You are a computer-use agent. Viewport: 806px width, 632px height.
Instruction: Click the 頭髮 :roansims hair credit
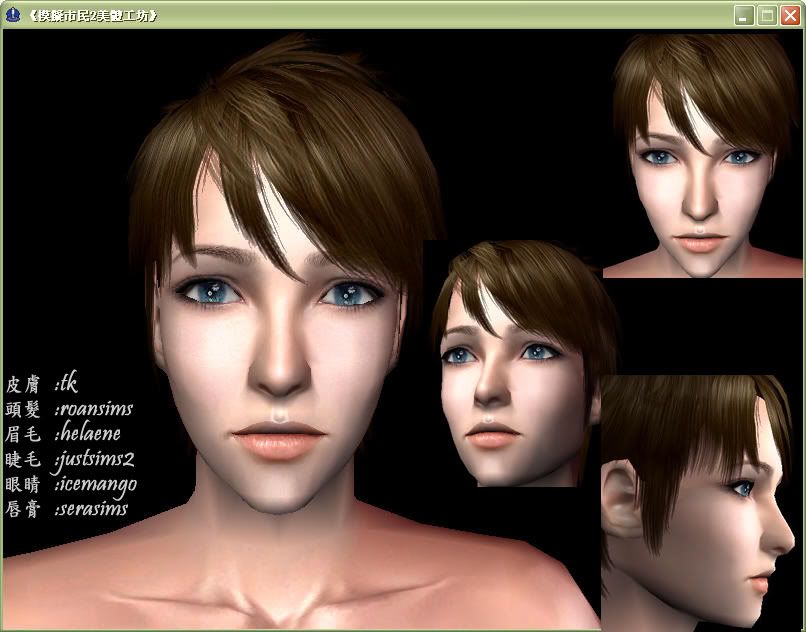(69, 408)
